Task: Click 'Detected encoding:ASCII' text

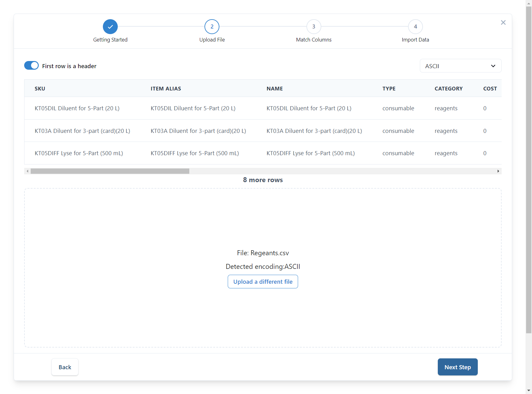Action: (x=263, y=266)
